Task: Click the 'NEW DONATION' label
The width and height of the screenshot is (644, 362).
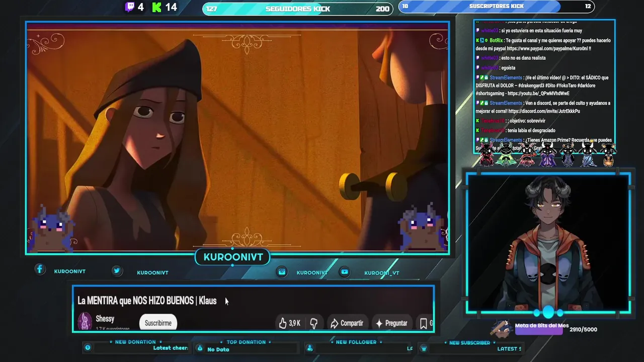Action: pyautogui.click(x=135, y=342)
